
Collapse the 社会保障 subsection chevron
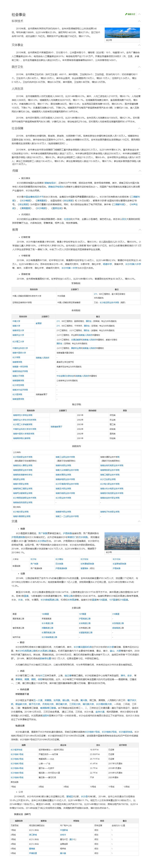coord(139,128)
